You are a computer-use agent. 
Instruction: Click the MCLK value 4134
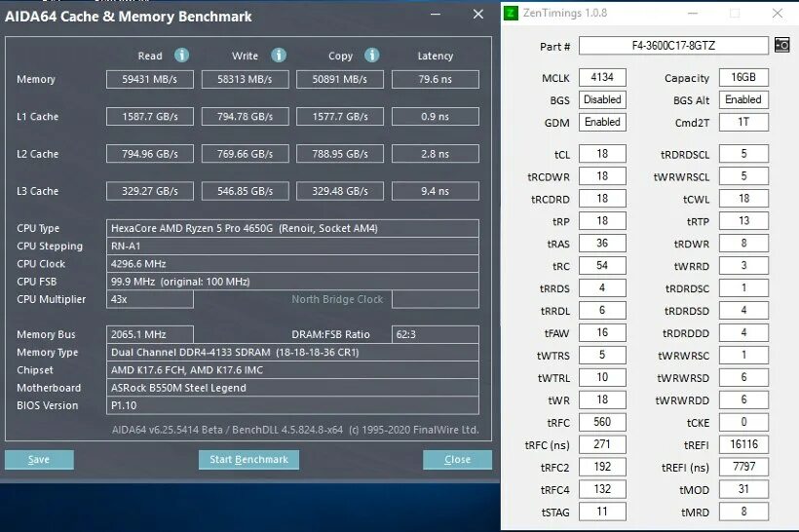point(602,77)
